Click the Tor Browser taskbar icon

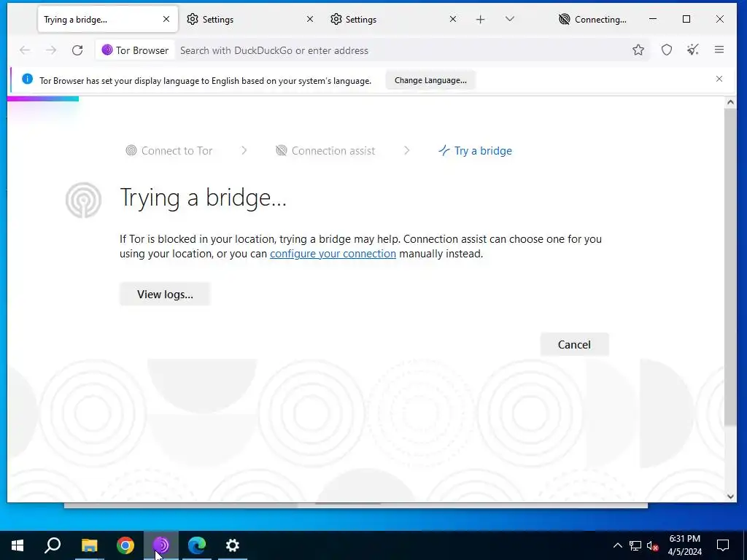pos(161,545)
